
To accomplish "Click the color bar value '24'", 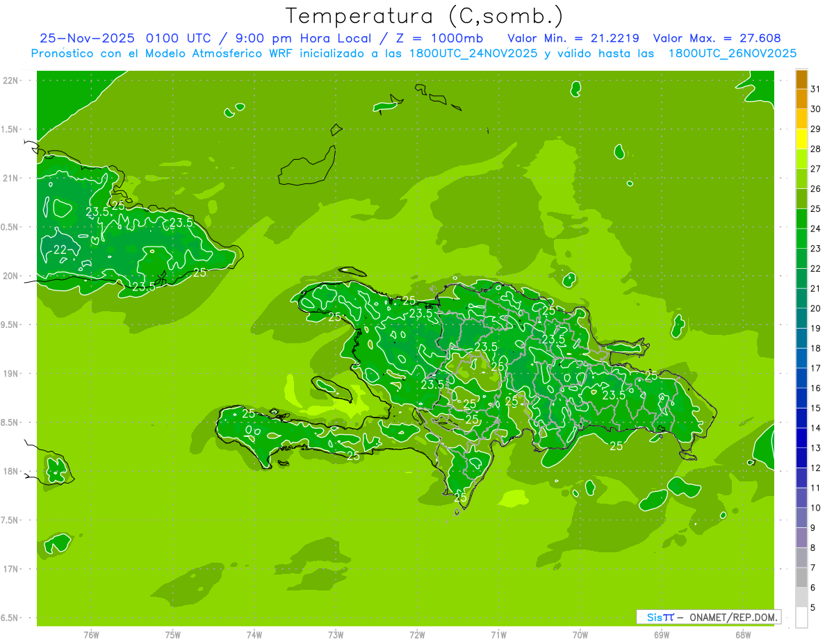I will point(816,229).
